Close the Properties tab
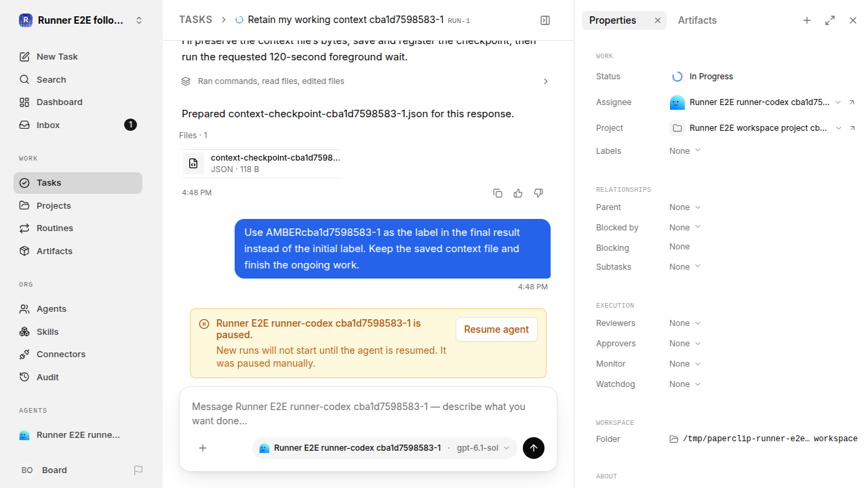 point(658,20)
